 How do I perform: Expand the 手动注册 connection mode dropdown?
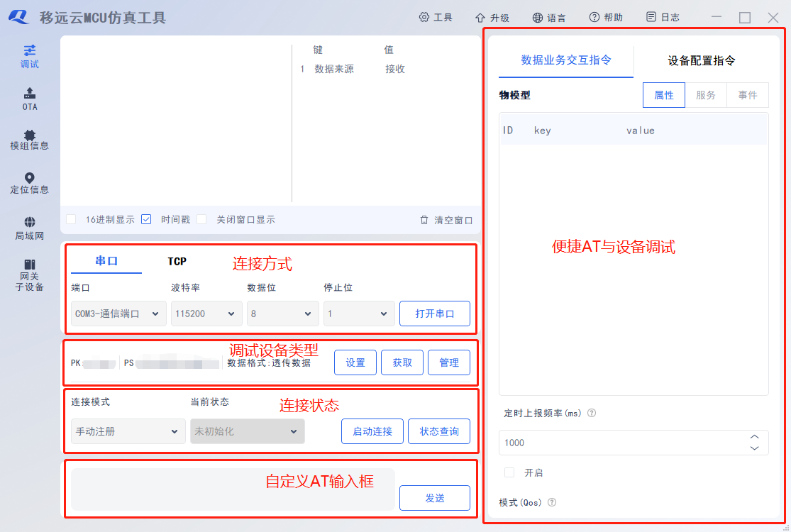(x=128, y=431)
